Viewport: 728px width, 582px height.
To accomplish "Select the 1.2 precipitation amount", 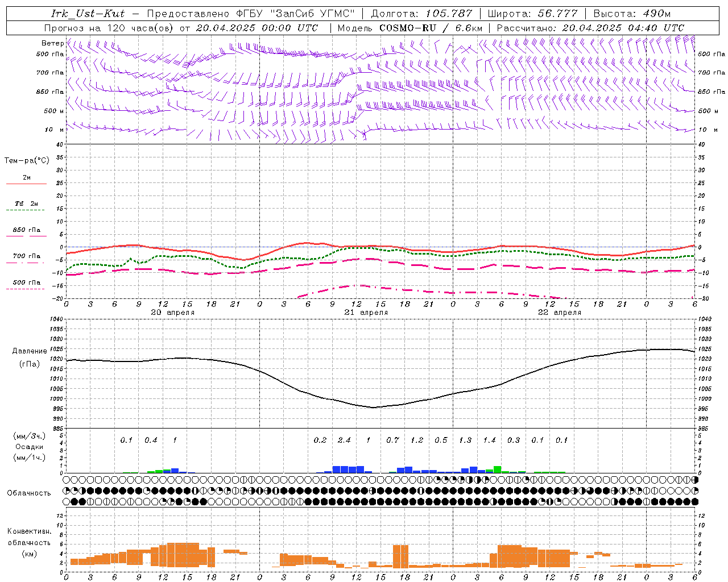I will (417, 440).
